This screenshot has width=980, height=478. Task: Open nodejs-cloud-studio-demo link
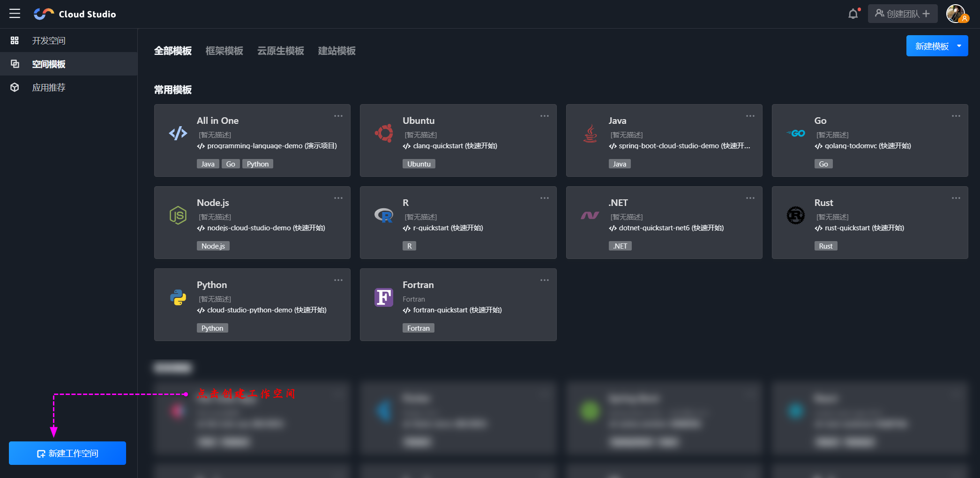pos(261,228)
